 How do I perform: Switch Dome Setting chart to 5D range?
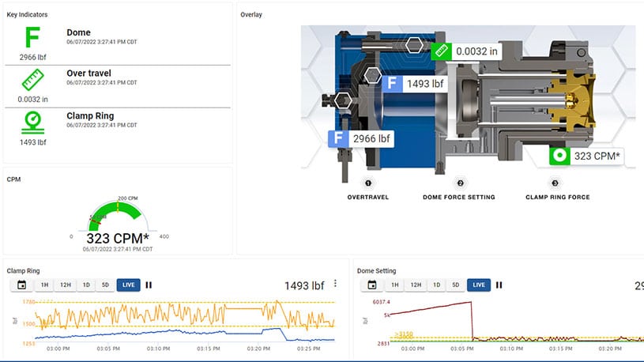point(455,285)
